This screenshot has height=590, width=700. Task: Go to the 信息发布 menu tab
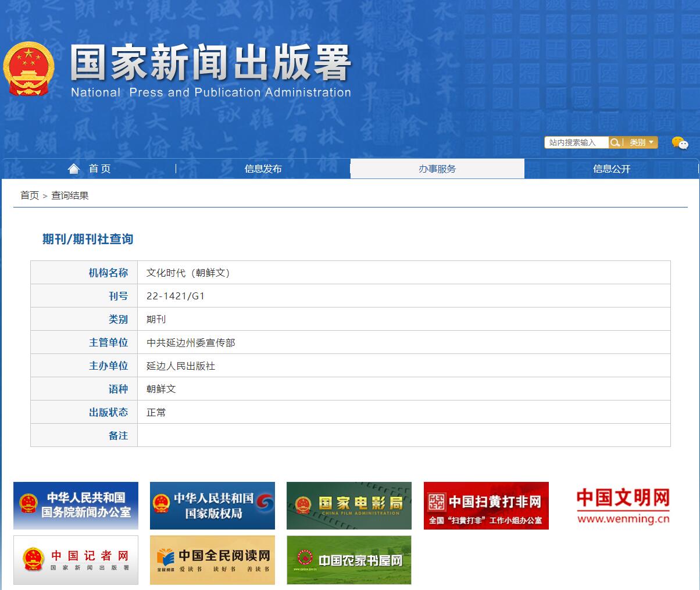coord(263,169)
